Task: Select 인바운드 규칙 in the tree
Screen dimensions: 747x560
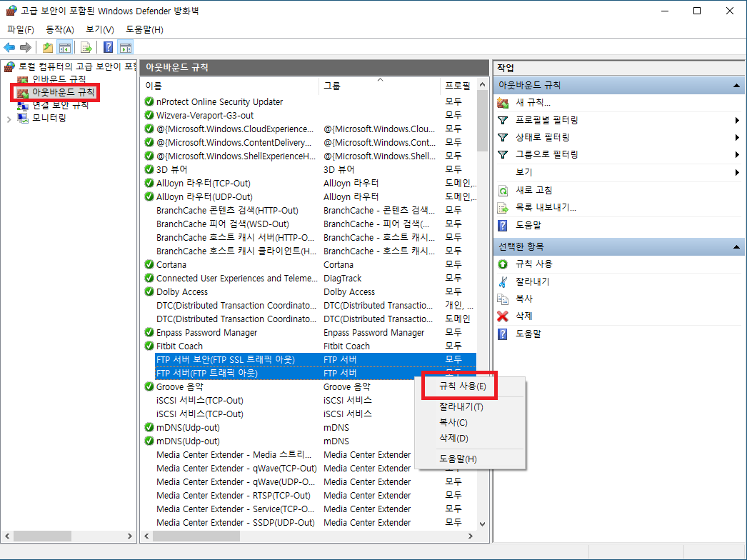Action: tap(59, 79)
